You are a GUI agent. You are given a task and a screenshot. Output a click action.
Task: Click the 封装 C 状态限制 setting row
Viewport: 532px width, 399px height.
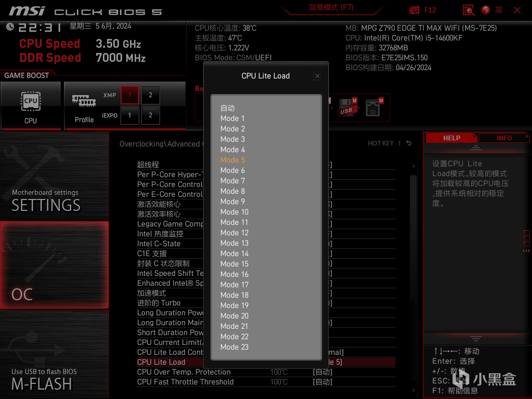266,263
